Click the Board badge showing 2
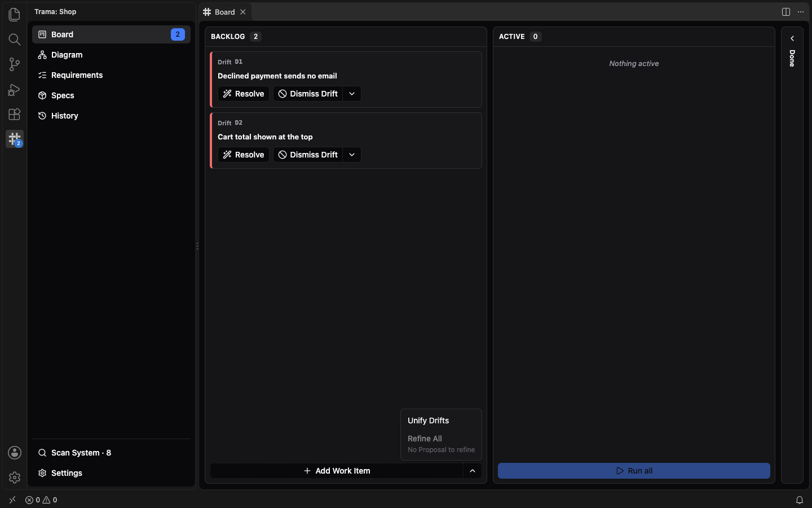The width and height of the screenshot is (812, 508). pos(178,34)
